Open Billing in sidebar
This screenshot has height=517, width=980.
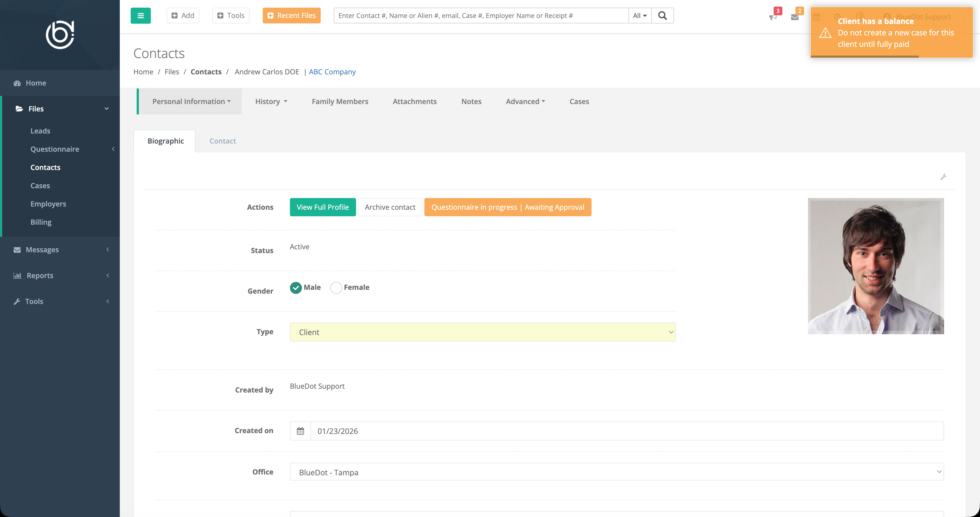[x=41, y=222]
